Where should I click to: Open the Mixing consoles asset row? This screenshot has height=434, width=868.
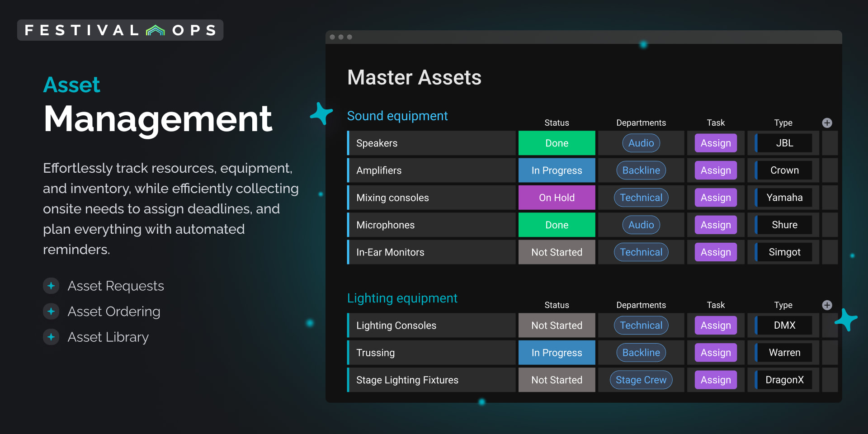click(431, 198)
